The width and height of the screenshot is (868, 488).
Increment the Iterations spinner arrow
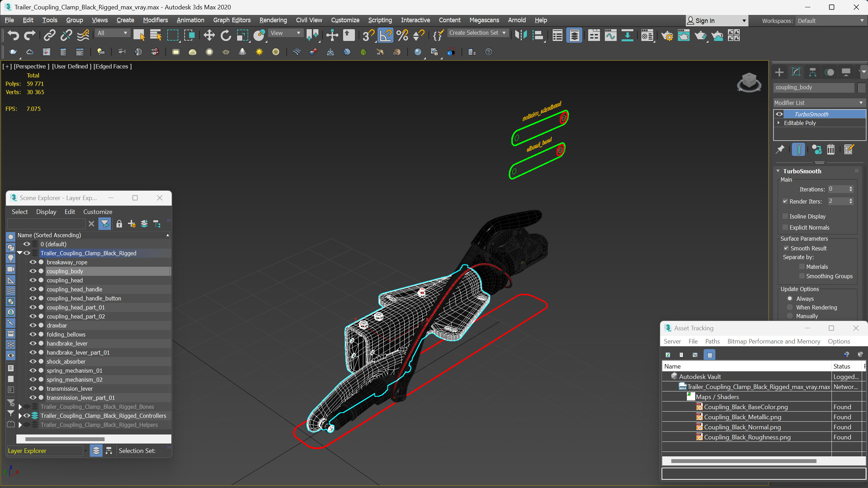[x=851, y=188]
